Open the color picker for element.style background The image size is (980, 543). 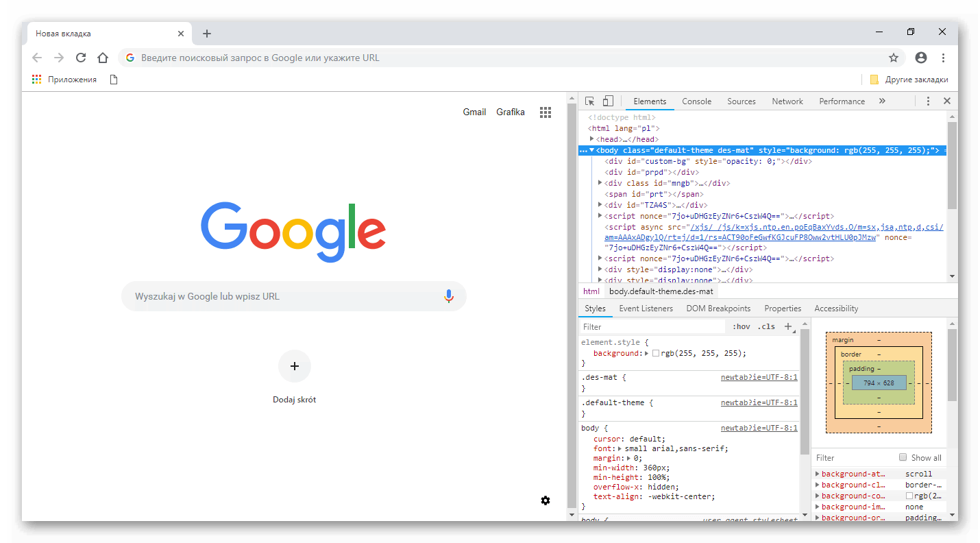[656, 354]
